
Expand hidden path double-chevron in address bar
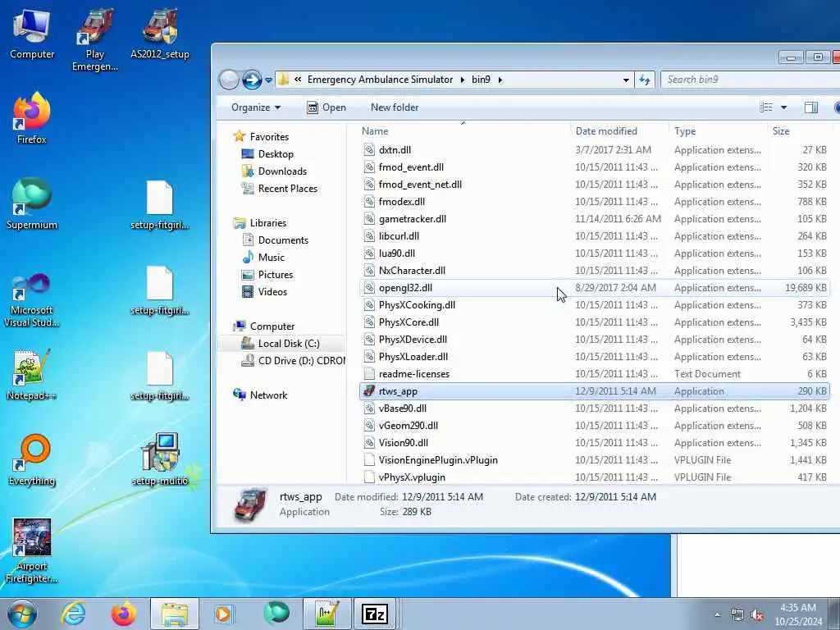pyautogui.click(x=297, y=80)
